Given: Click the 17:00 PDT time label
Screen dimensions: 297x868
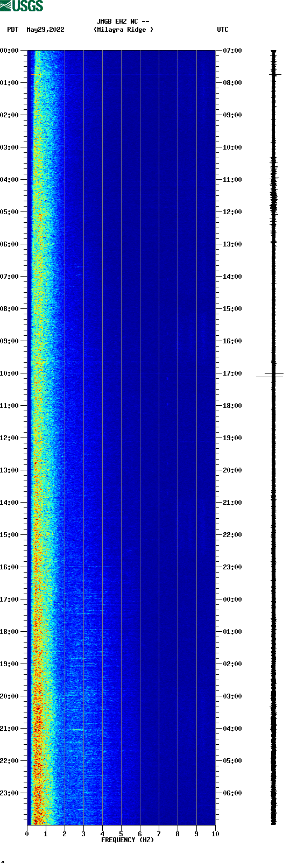Looking at the screenshot, I should [10, 599].
